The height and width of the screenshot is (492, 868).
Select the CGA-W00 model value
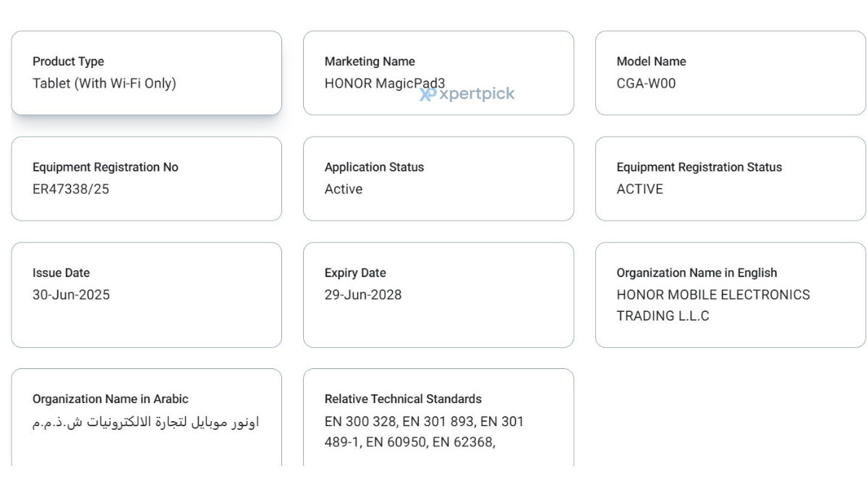tap(646, 83)
